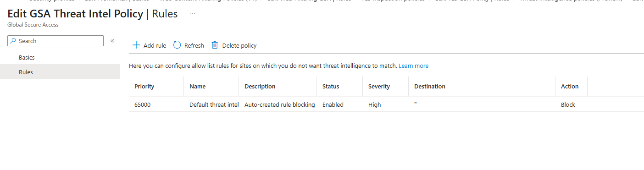Sort by the Priority column header
The height and width of the screenshot is (170, 644).
[144, 86]
